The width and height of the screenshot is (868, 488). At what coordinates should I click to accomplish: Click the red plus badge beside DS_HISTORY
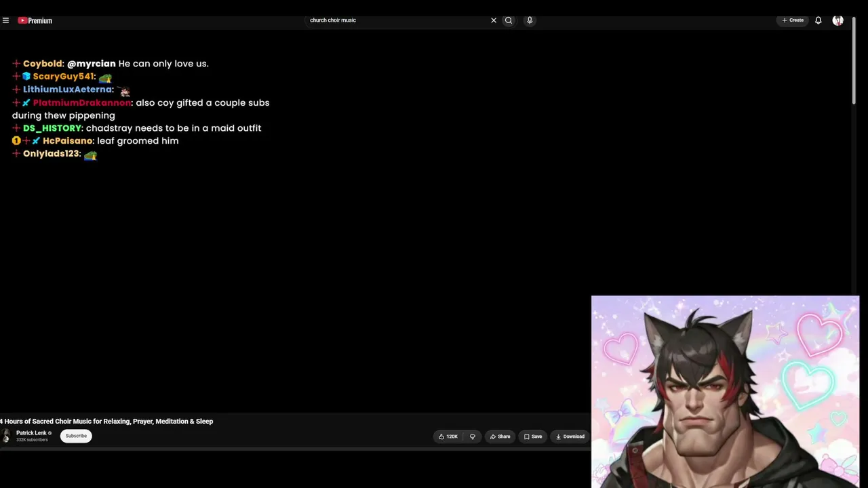click(16, 128)
